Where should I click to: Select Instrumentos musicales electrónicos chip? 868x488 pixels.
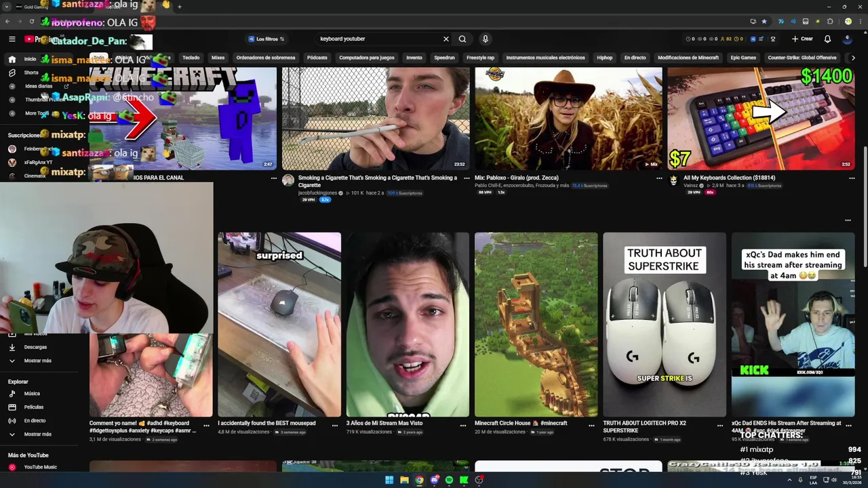545,58
